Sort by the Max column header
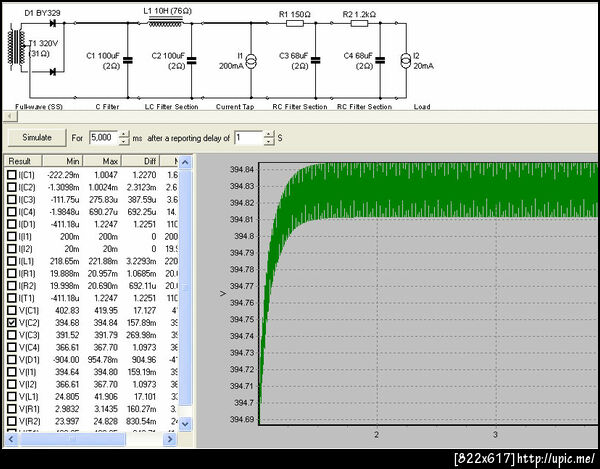This screenshot has height=469, width=600. point(102,161)
